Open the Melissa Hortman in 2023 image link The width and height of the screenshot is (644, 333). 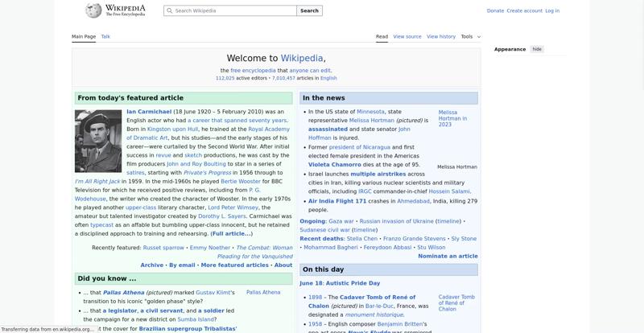click(x=452, y=118)
